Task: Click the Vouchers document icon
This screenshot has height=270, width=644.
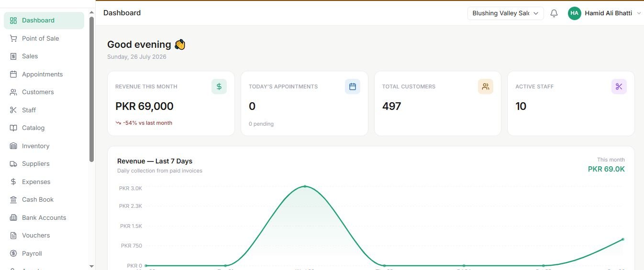Action: [13, 236]
